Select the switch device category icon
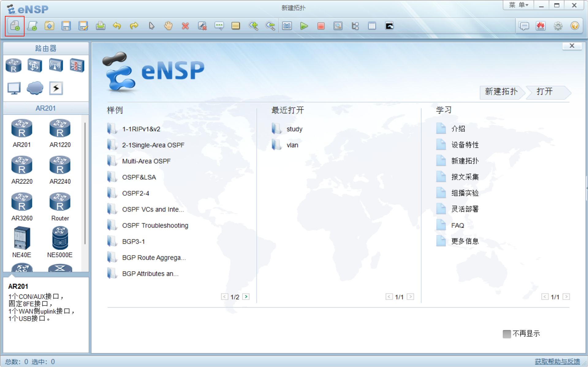 click(x=35, y=66)
